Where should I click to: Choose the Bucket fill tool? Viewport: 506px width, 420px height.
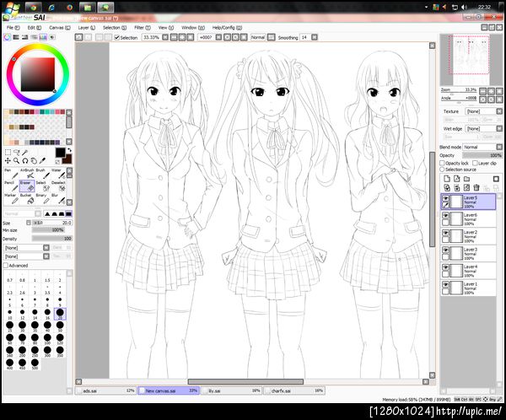pos(27,198)
